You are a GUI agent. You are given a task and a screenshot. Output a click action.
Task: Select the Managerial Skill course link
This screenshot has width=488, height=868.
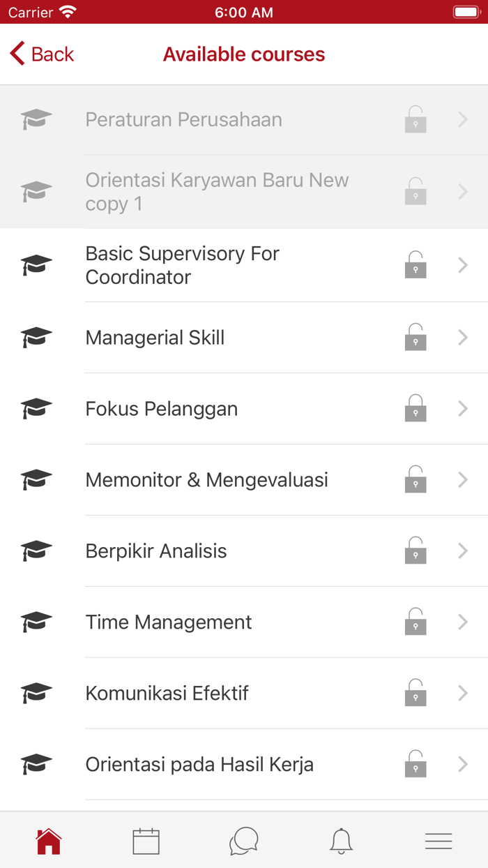coord(155,337)
